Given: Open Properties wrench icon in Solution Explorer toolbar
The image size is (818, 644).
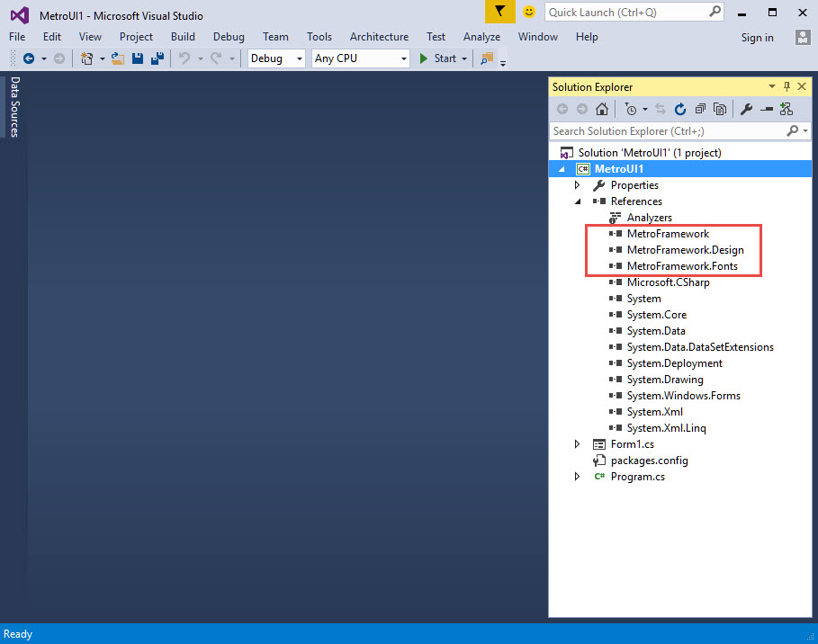Looking at the screenshot, I should [746, 109].
